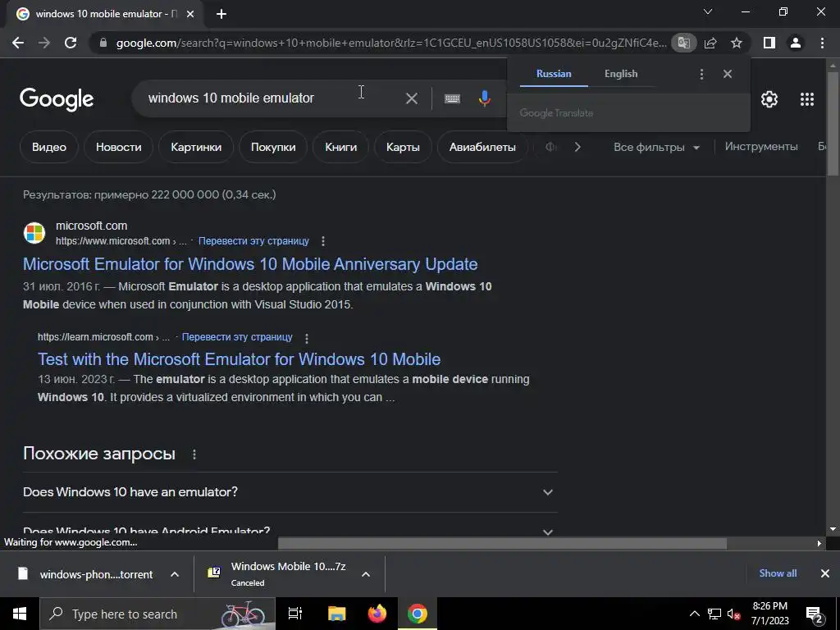Screen dimensions: 840x630
Task: Open Google search settings gear
Action: [x=769, y=99]
